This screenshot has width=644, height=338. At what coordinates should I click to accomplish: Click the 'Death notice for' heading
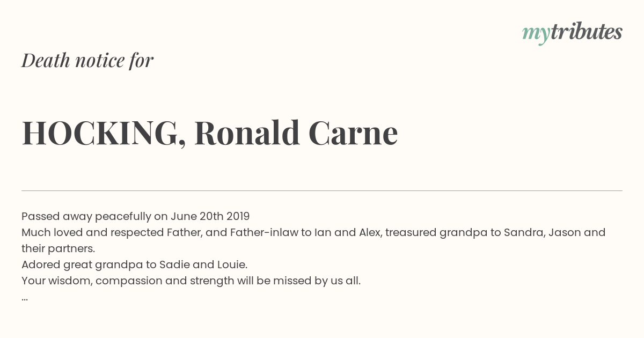click(87, 61)
